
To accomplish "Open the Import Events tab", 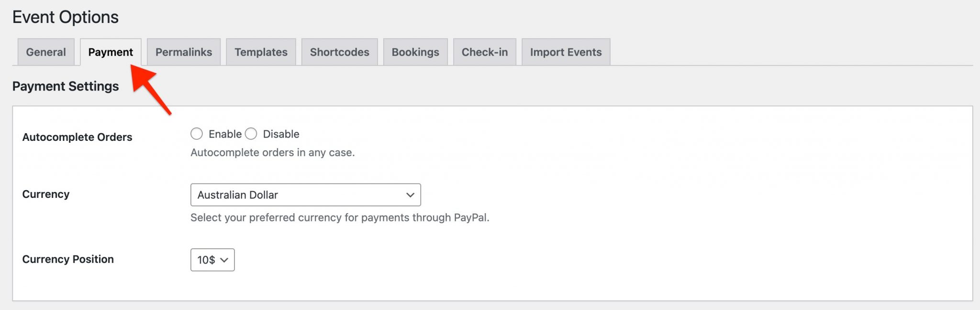I will click(x=566, y=52).
